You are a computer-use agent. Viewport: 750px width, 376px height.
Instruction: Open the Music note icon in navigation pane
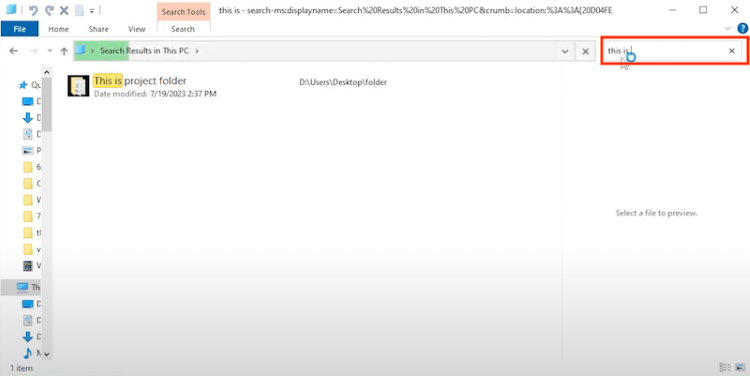click(x=28, y=353)
